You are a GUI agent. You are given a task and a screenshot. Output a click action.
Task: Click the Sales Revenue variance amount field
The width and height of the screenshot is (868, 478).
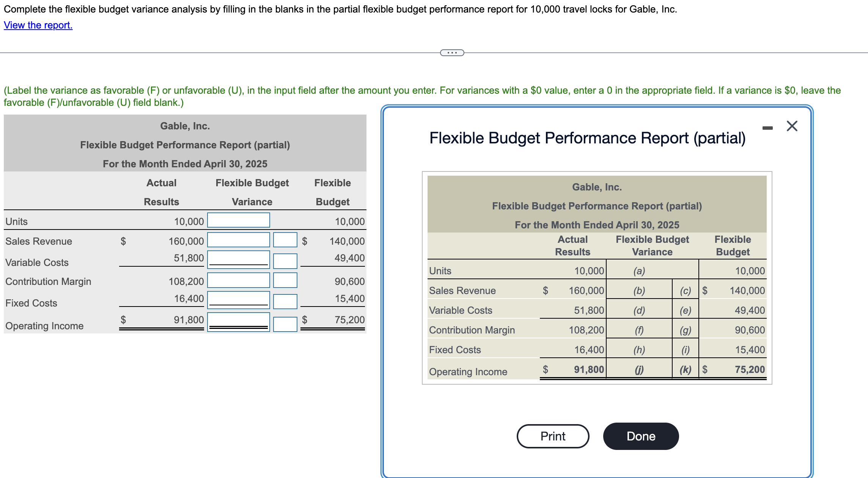pos(238,240)
